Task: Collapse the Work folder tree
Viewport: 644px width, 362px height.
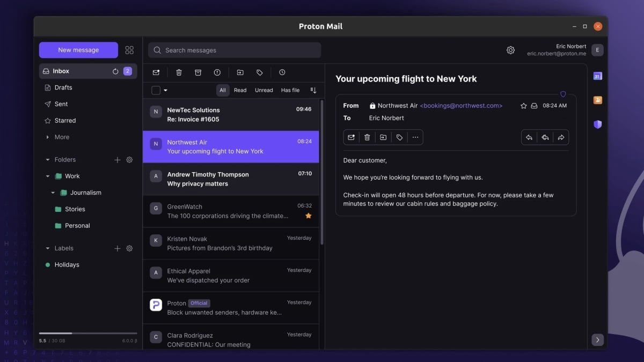Action: coord(48,176)
